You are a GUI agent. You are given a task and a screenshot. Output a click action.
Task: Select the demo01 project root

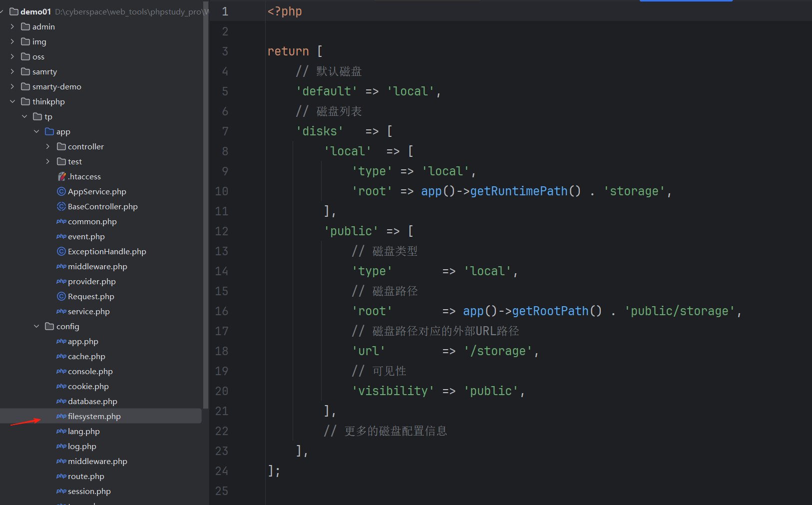point(35,11)
